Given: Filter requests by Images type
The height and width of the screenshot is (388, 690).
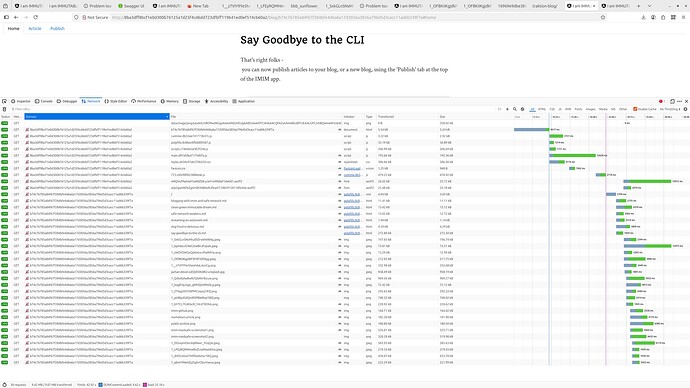Looking at the screenshot, I should [x=591, y=109].
